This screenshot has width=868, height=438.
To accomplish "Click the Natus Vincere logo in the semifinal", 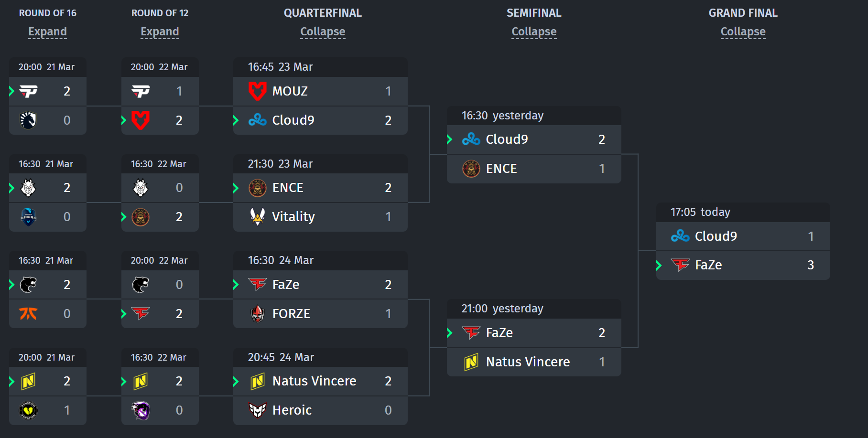I will point(471,362).
